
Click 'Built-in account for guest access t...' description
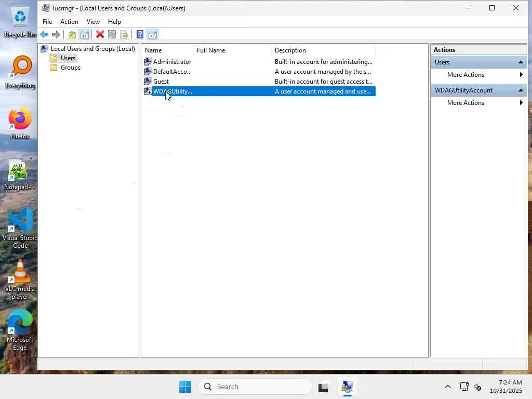pos(323,81)
